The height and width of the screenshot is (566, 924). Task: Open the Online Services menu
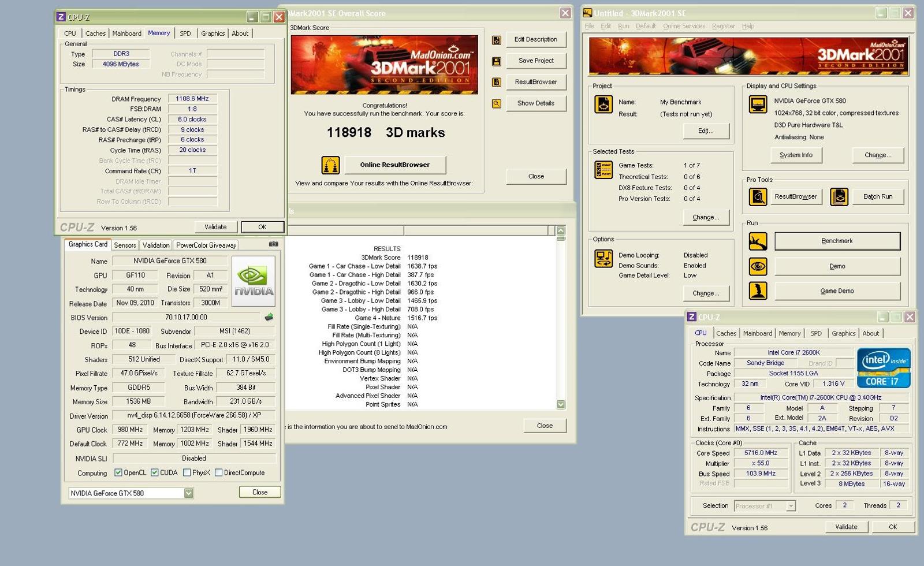684,26
